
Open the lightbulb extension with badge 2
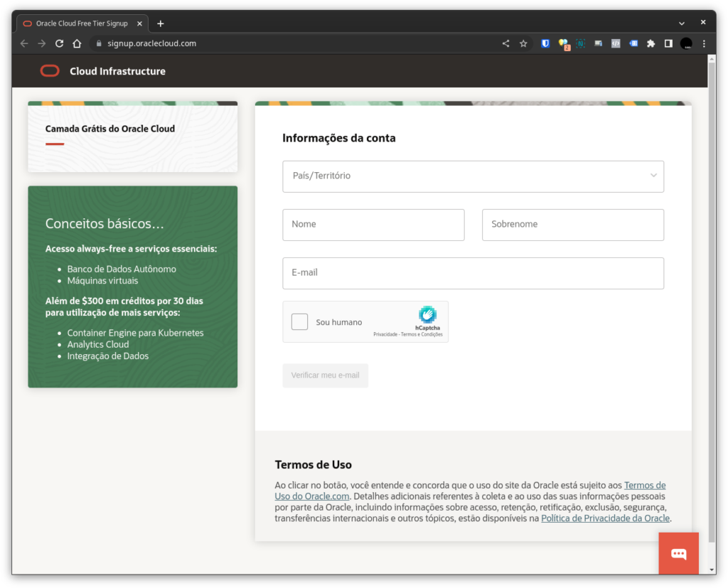563,43
